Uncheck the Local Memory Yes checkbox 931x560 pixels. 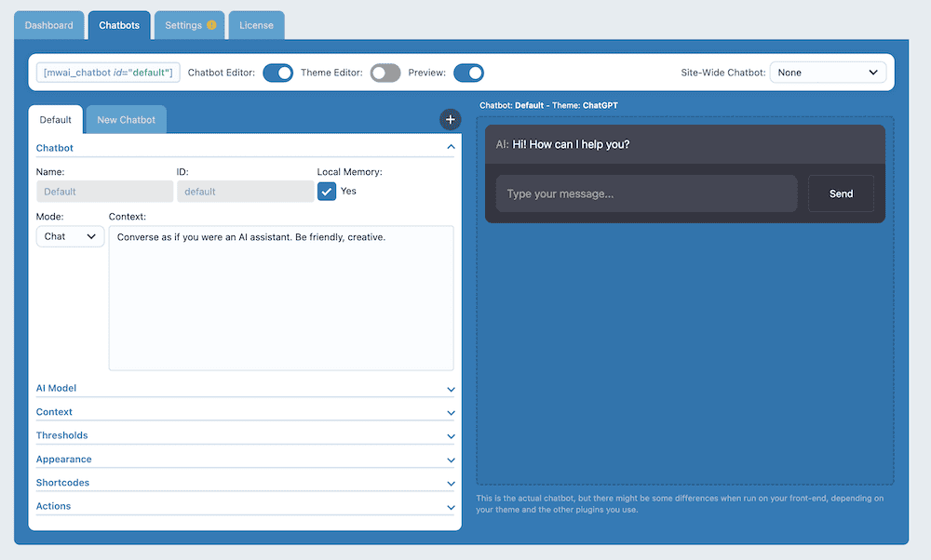(x=325, y=191)
